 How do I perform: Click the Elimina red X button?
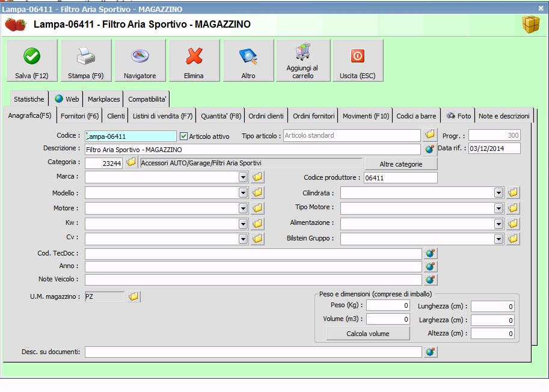194,61
